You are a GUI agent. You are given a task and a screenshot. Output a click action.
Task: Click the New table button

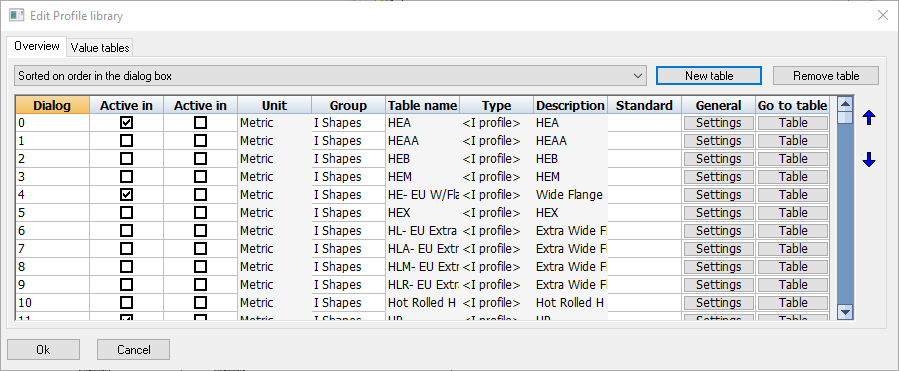709,76
